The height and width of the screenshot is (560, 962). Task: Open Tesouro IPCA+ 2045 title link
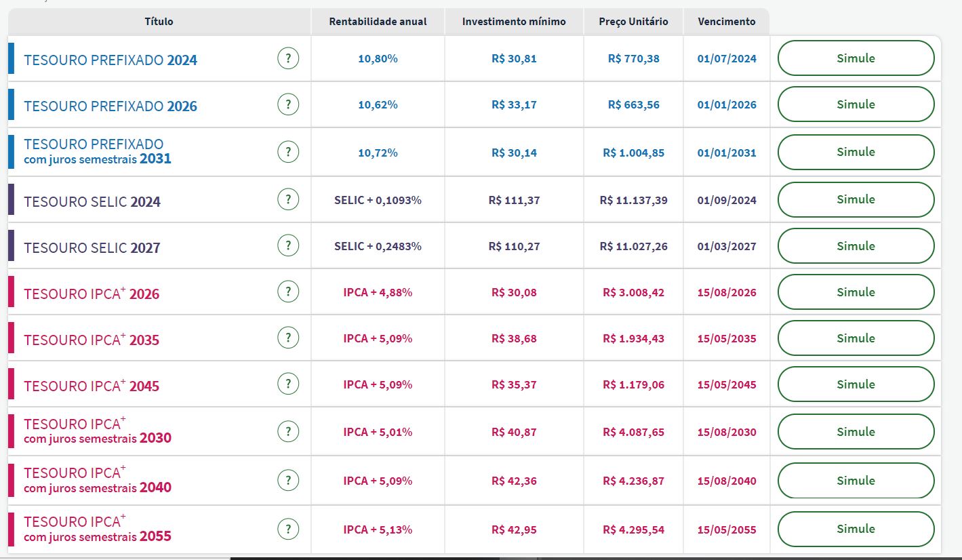pyautogui.click(x=92, y=385)
